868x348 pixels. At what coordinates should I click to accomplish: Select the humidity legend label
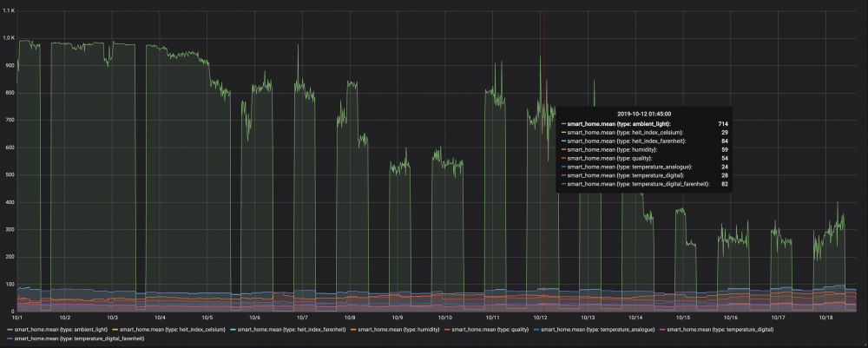(398, 330)
